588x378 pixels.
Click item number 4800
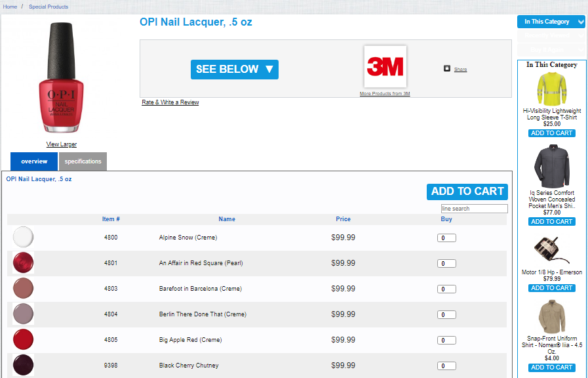point(111,238)
